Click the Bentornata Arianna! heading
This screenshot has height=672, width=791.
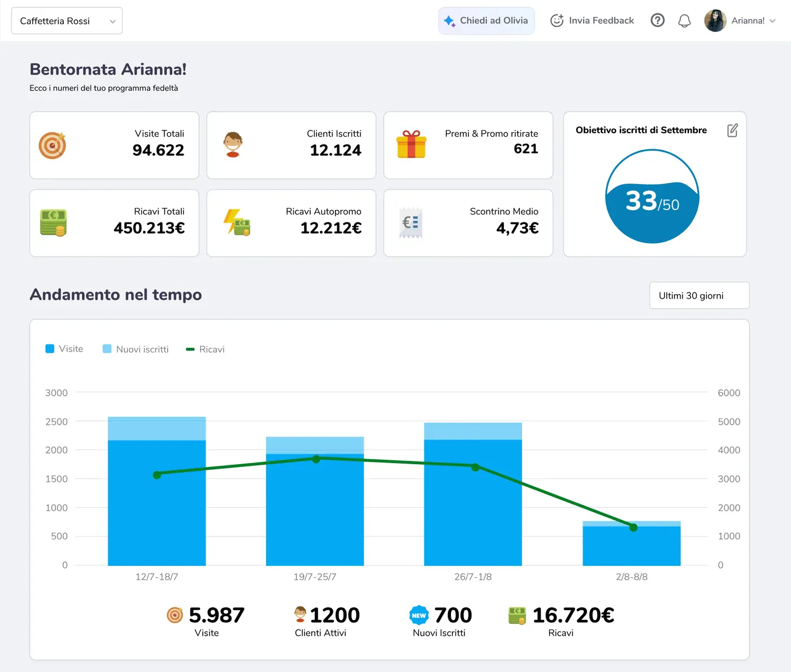pyautogui.click(x=108, y=69)
